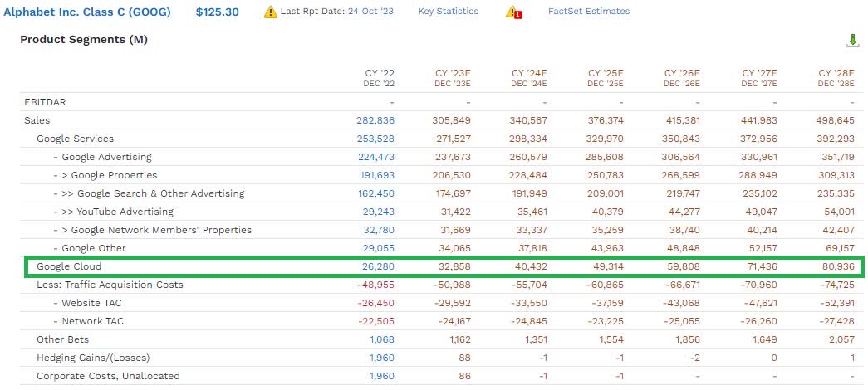Click warning icon beside Last Rpt Date

(270, 12)
